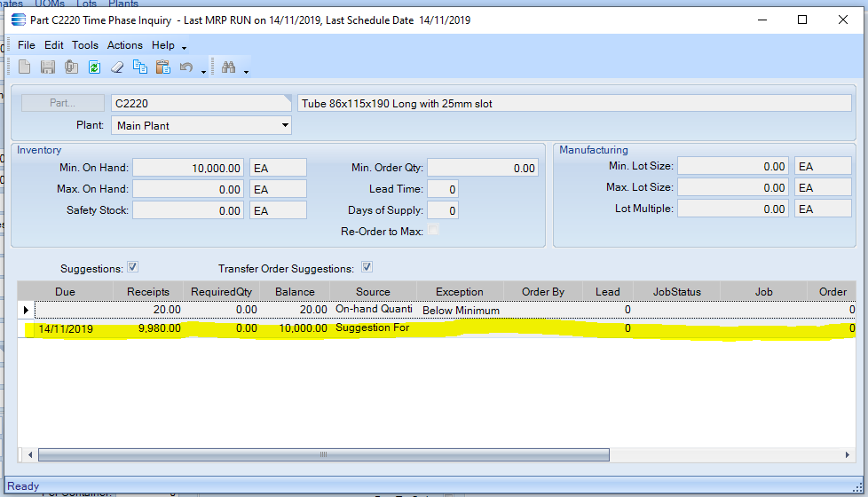Screen dimensions: 868x497
Task: Toggle Transfer Order Suggestions checkbox
Action: 367,267
